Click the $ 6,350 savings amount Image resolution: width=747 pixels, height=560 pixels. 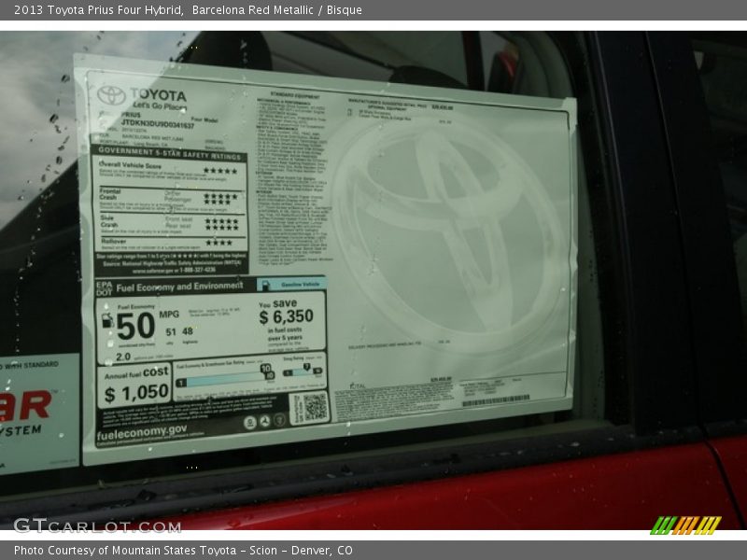287,316
